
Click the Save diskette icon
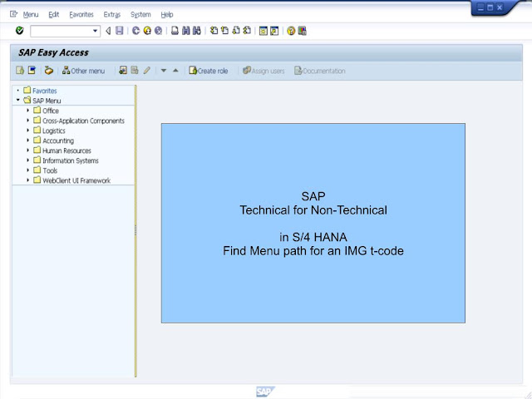pos(120,31)
